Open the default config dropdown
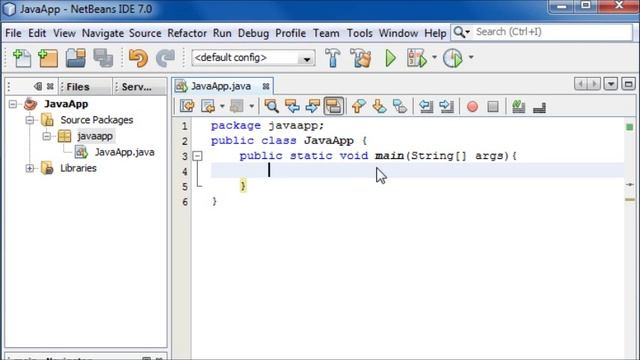 pyautogui.click(x=307, y=58)
